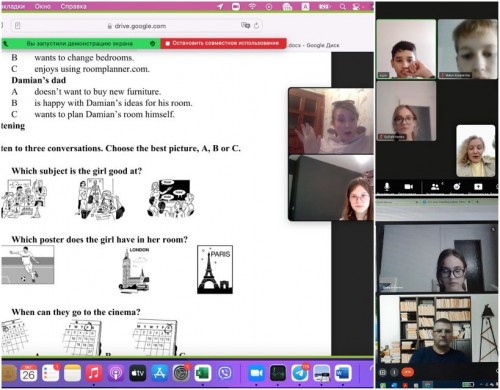This screenshot has width=500, height=390.
Task: Open the Control Center menu bar icon
Action: pyautogui.click(x=356, y=7)
